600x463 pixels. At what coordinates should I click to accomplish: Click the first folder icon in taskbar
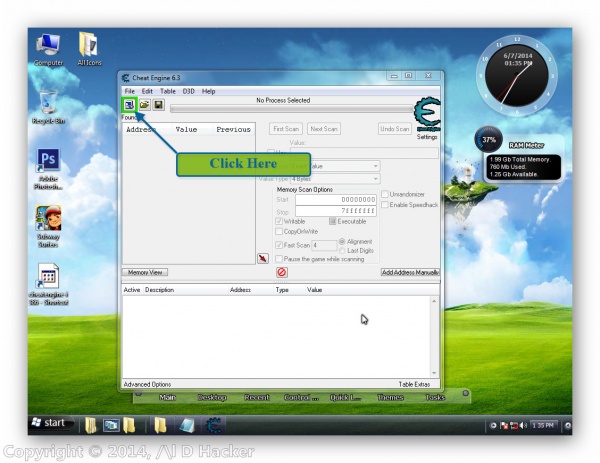(91, 425)
